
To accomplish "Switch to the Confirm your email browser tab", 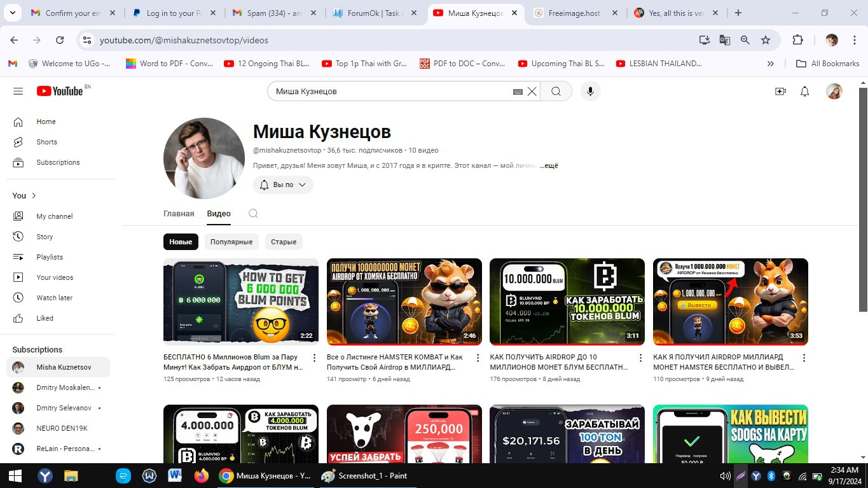I will (73, 13).
